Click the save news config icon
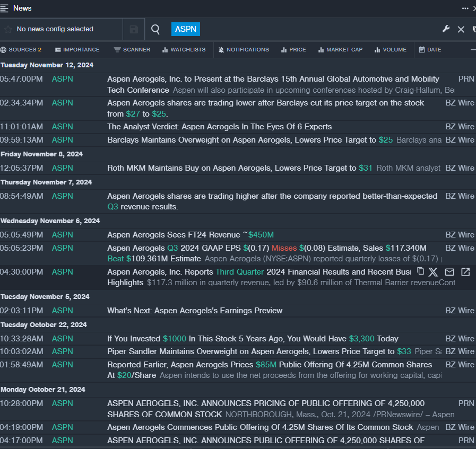Screen dimensions: 476x449 coord(134,29)
